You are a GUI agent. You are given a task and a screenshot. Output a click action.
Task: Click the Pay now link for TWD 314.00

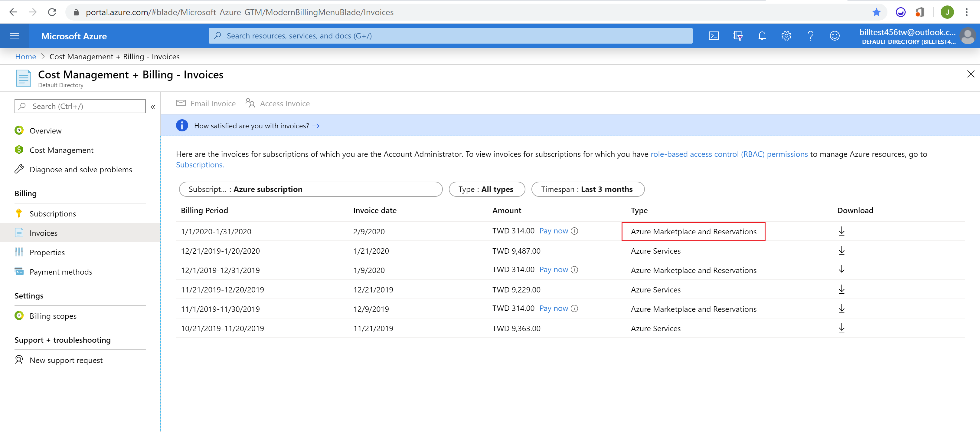553,231
